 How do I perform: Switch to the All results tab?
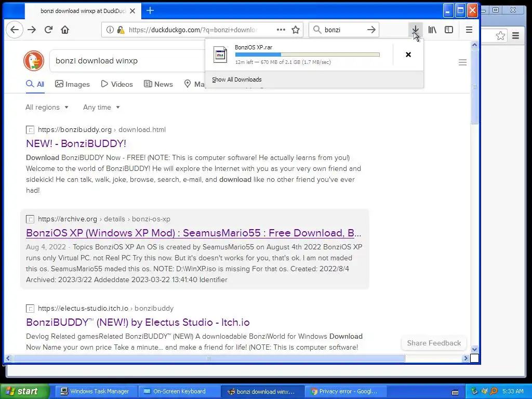[35, 84]
